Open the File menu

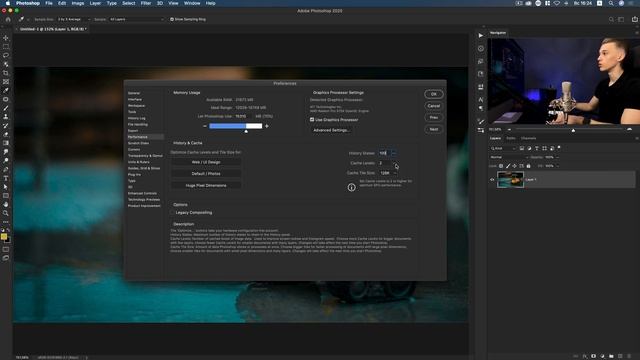pos(49,3)
